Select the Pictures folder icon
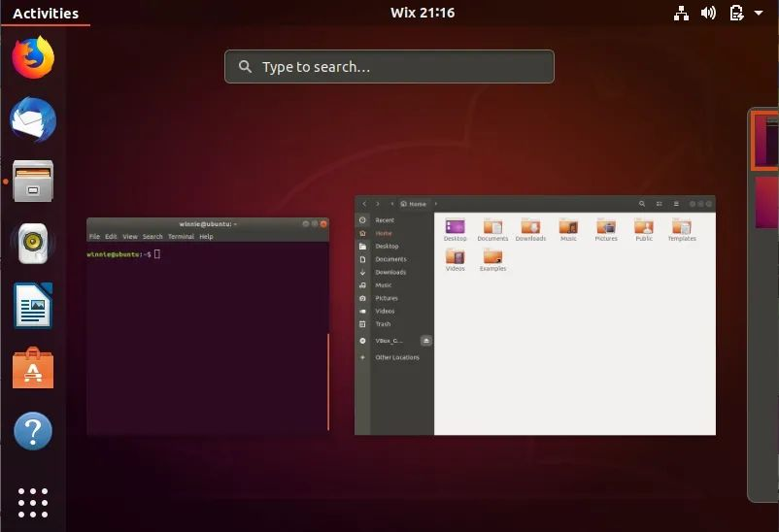 point(606,227)
